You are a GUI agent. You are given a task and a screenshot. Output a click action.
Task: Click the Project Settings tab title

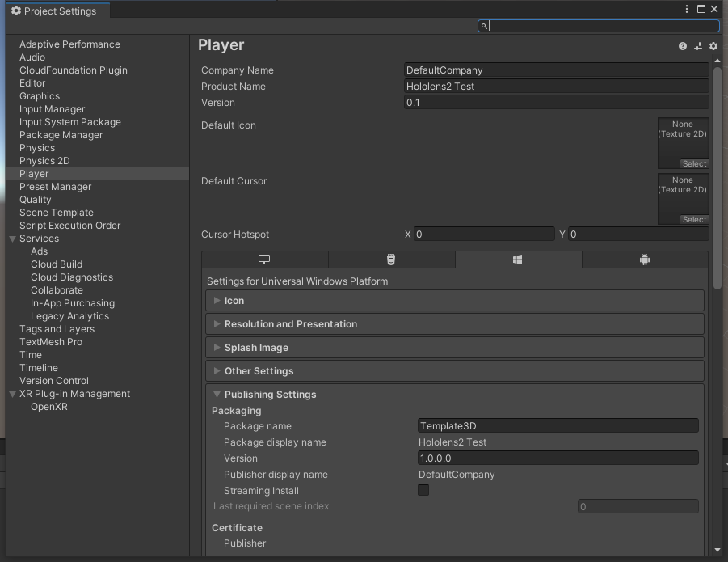pos(60,11)
